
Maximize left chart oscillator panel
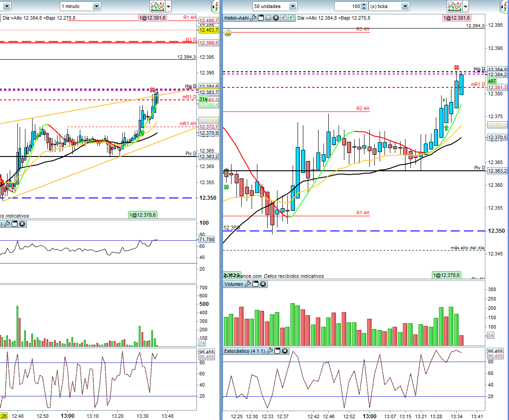(x=15, y=224)
